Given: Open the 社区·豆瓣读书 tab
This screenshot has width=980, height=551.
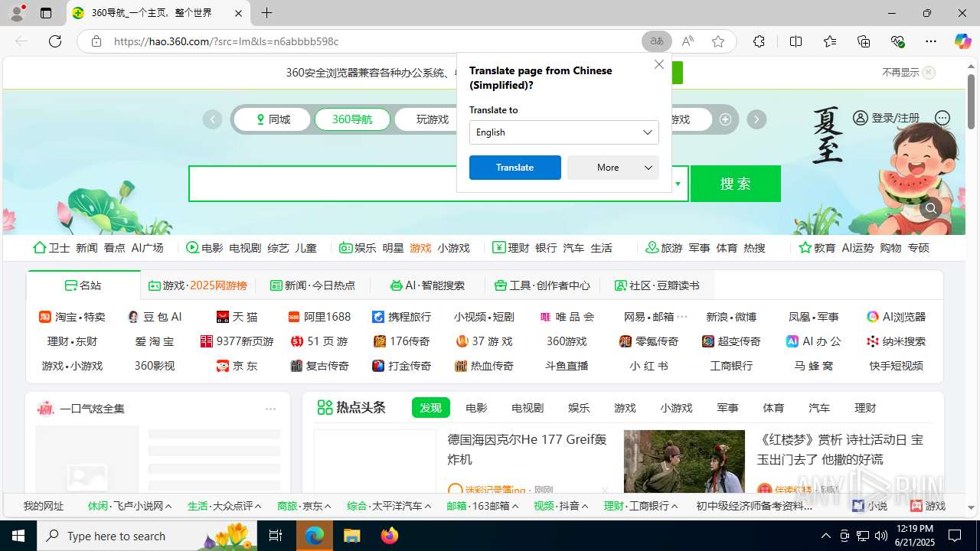Looking at the screenshot, I should tap(657, 285).
